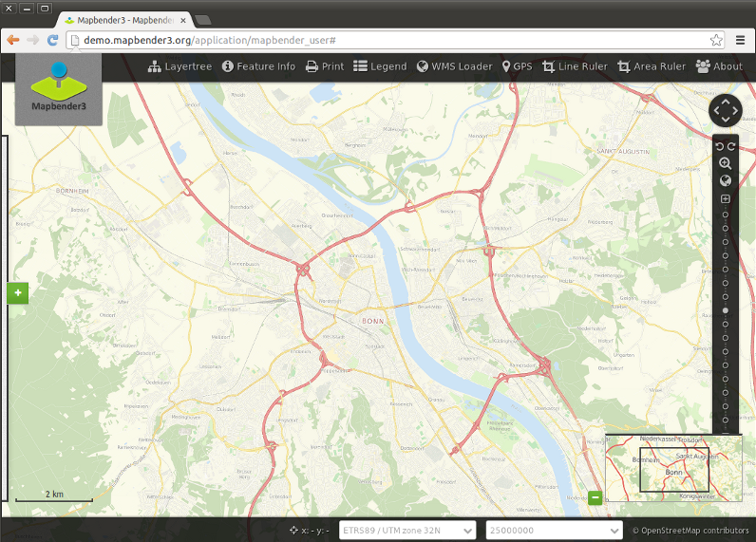Zoom in with the plus box icon
Image resolution: width=756 pixels, height=542 pixels.
[x=726, y=198]
